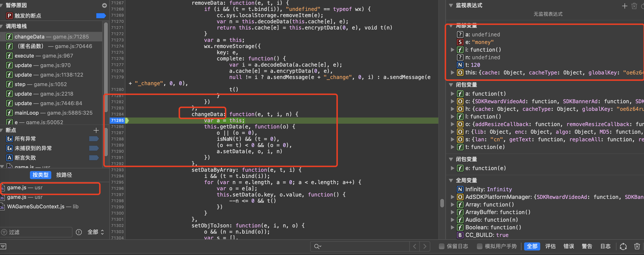The width and height of the screenshot is (644, 255).
Task: Select the 匿名函数 game.js:70446 frame
Action: (x=51, y=46)
